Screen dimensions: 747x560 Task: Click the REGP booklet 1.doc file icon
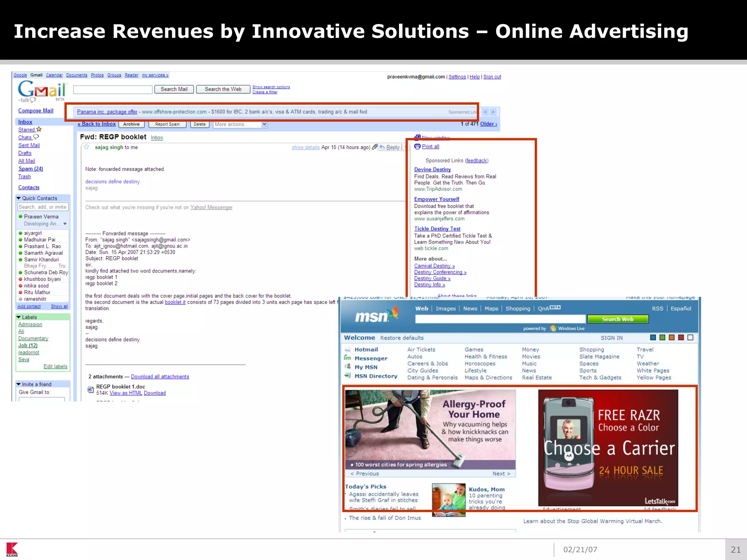coord(90,389)
